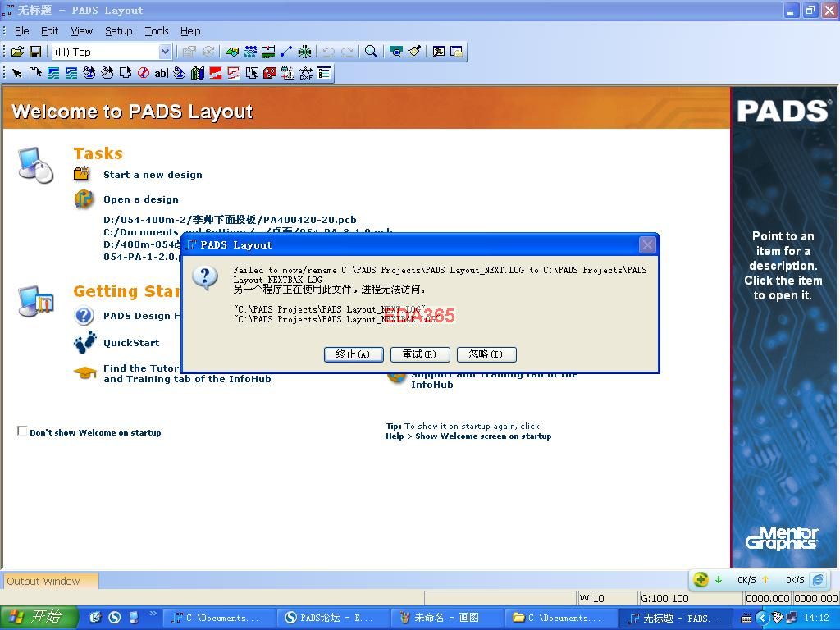Click the 忽略(I) ignore button
The image size is (840, 630).
click(x=486, y=354)
